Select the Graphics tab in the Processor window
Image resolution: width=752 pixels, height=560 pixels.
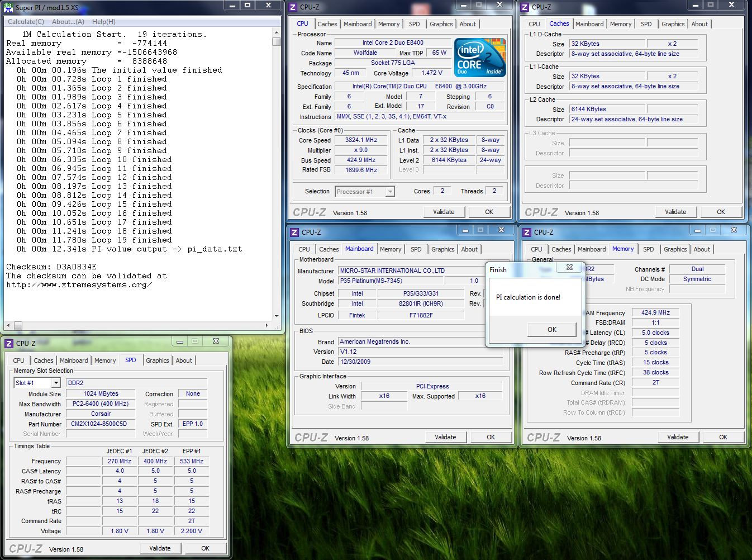coord(441,24)
